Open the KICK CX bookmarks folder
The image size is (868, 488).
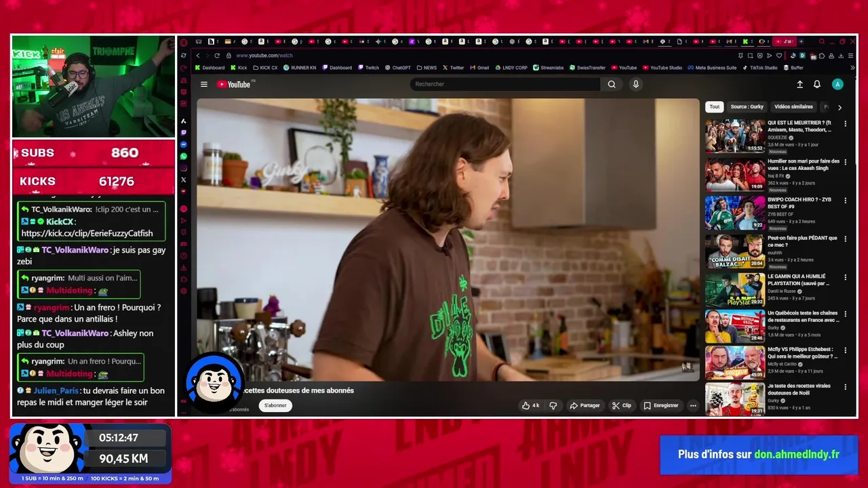(x=264, y=68)
